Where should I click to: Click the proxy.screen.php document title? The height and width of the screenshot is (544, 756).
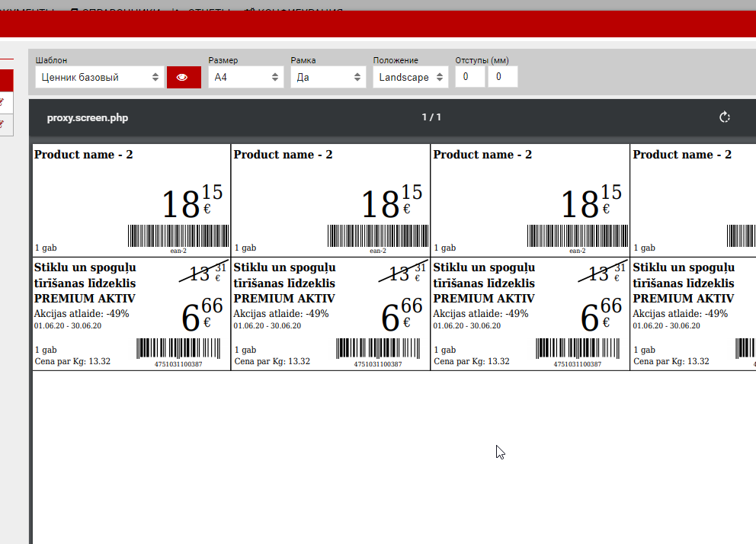(x=88, y=118)
